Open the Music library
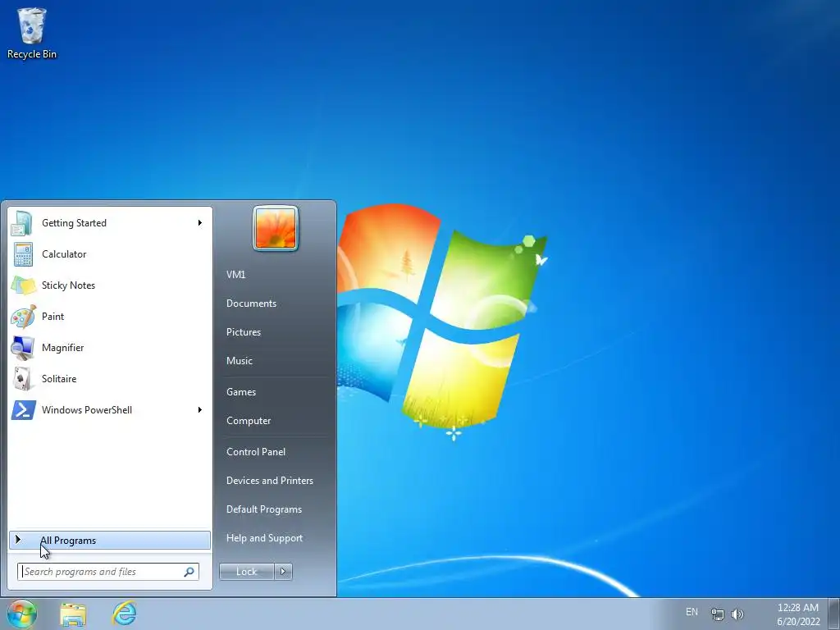This screenshot has width=840, height=630. point(239,361)
